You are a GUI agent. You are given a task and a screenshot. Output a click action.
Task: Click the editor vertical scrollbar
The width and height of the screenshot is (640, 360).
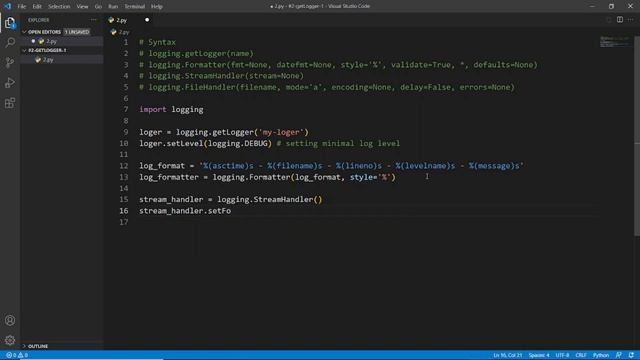pos(637,136)
